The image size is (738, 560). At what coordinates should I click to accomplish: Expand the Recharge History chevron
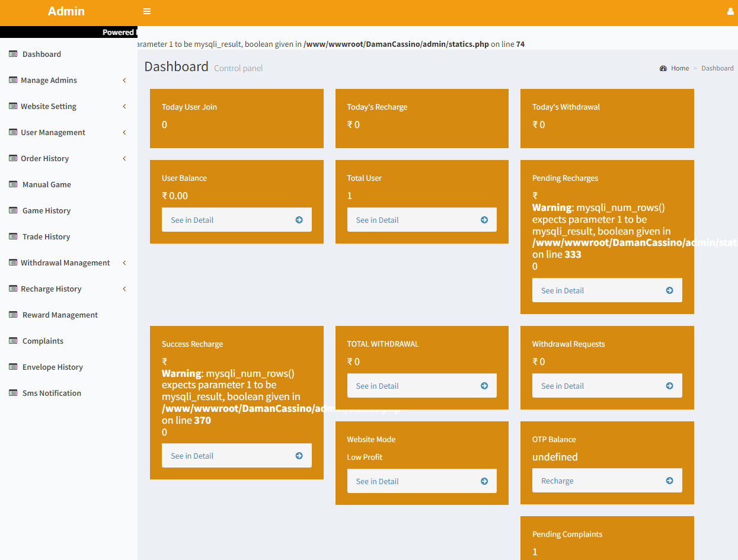[124, 289]
